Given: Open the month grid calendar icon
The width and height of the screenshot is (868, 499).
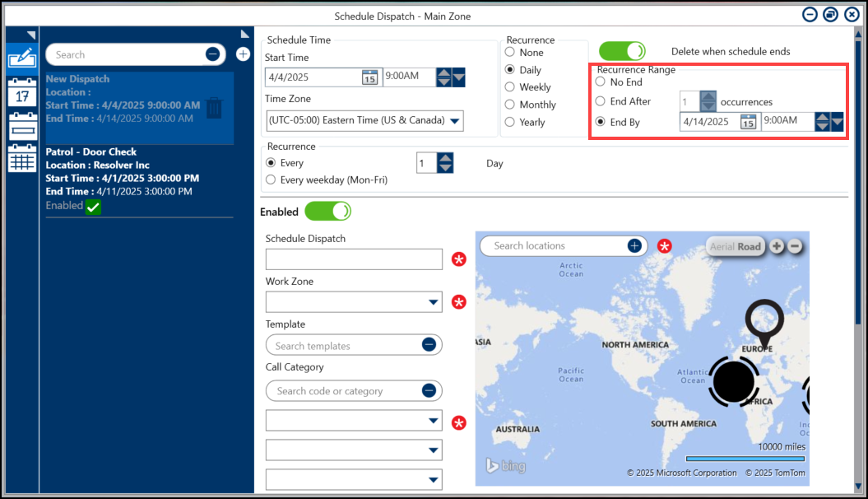Looking at the screenshot, I should pos(22,158).
